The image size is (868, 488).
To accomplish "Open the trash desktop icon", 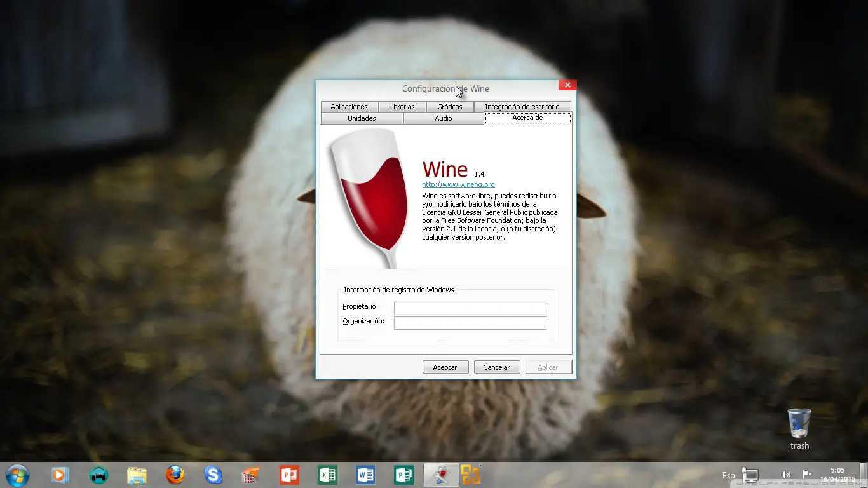I will pos(799,429).
